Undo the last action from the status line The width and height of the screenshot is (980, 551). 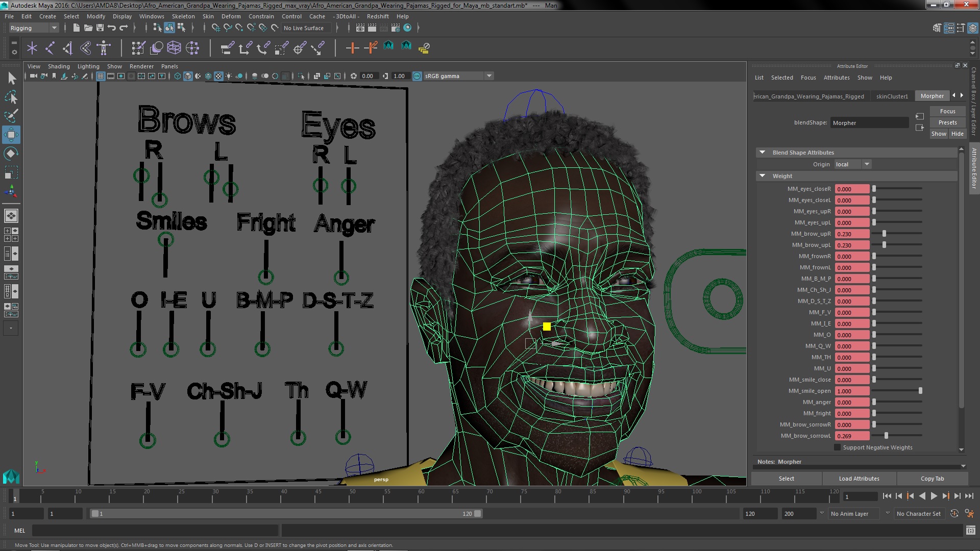pyautogui.click(x=112, y=28)
